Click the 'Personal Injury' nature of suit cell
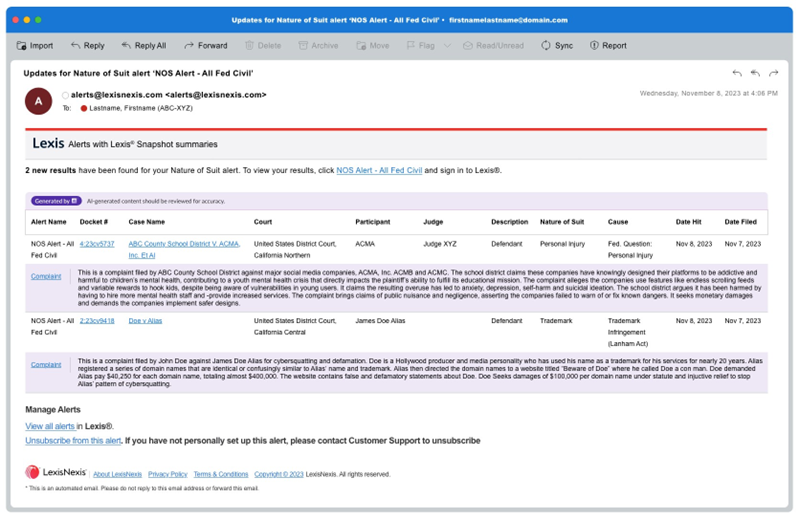The image size is (799, 520). coord(563,244)
